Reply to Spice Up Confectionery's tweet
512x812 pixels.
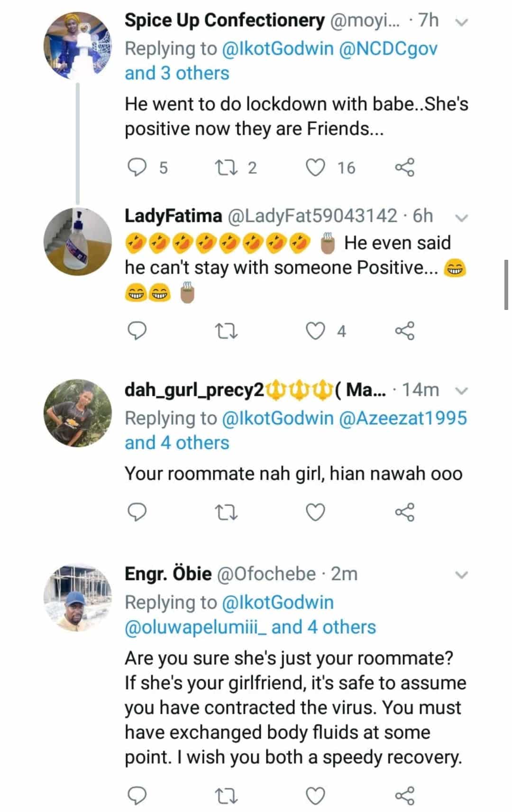point(137,167)
